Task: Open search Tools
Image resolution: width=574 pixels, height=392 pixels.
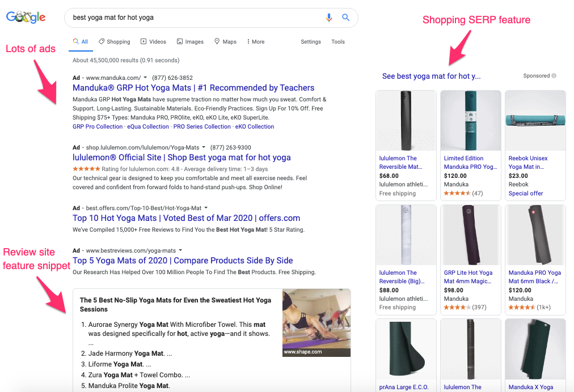Action: pyautogui.click(x=338, y=42)
